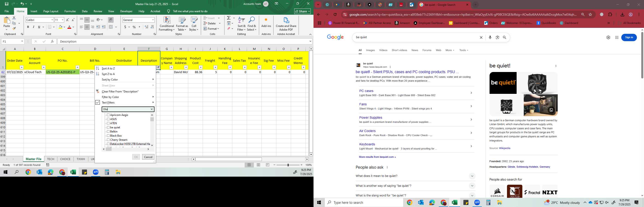Click Create and Share Adobe PDF
This screenshot has height=207, width=644.
pos(286,24)
